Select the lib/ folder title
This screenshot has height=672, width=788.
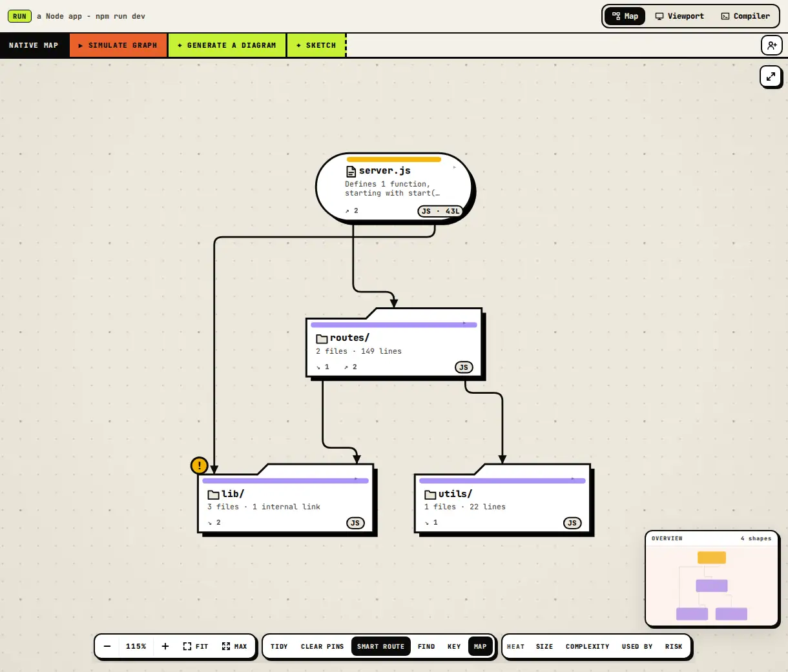tap(233, 494)
